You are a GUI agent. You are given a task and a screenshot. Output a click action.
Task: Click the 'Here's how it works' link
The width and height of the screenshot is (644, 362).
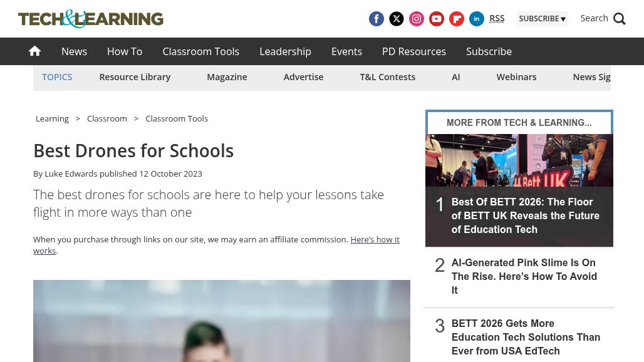pos(374,240)
